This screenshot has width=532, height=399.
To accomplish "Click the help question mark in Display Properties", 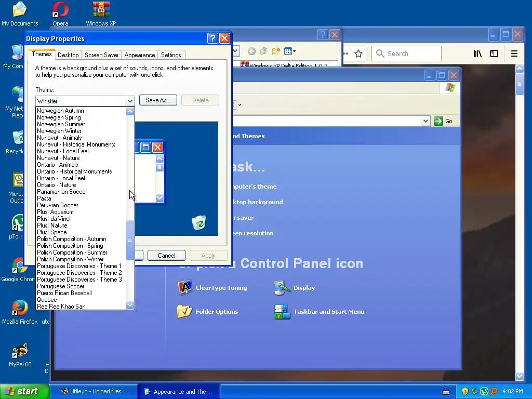I will point(212,38).
